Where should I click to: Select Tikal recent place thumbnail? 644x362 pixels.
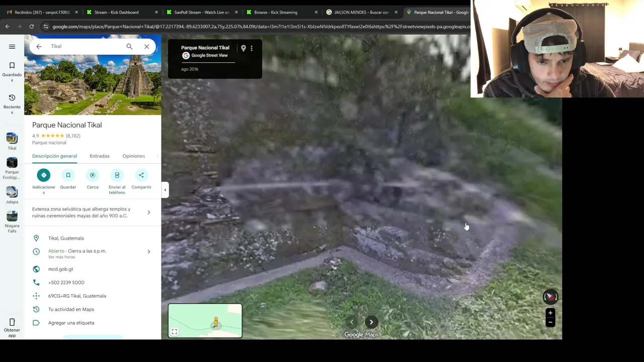coord(12,138)
